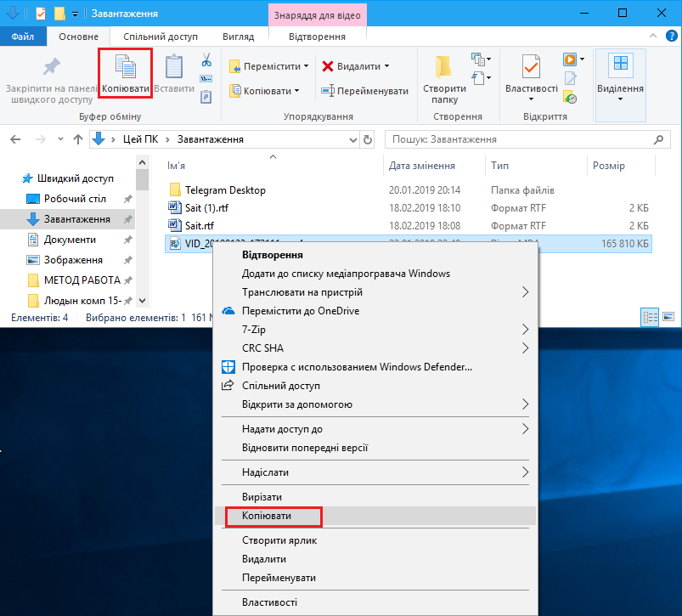This screenshot has height=616, width=682.
Task: Pin to Quick access via pin icon
Action: [x=51, y=66]
